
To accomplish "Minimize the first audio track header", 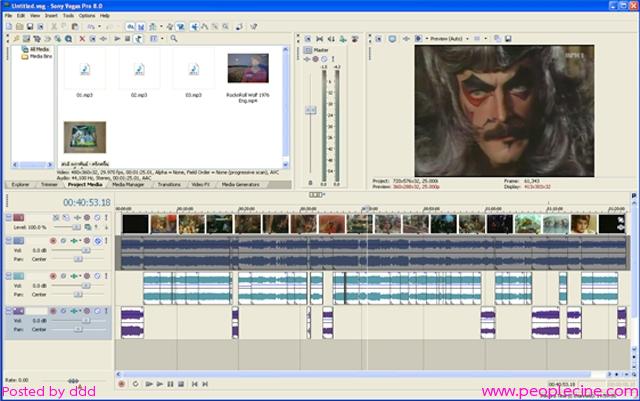I will 9,241.
